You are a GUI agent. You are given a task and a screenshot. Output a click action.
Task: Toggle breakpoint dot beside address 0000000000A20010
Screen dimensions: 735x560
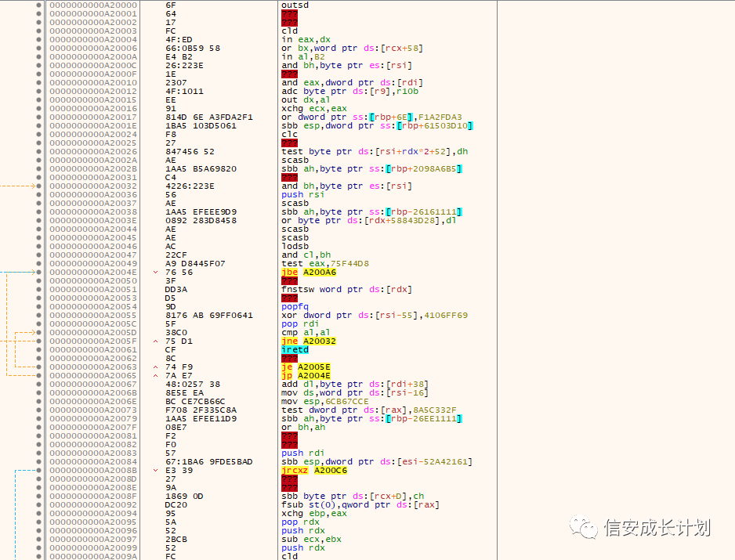tap(39, 83)
